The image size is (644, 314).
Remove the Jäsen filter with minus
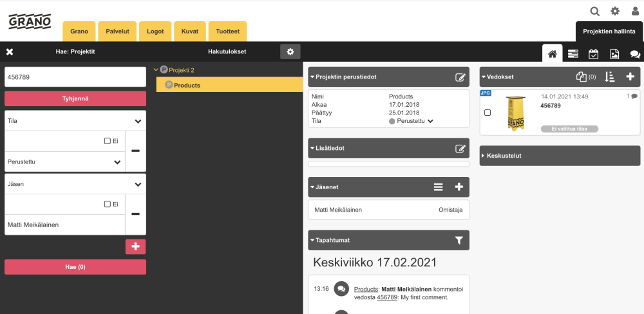[135, 214]
